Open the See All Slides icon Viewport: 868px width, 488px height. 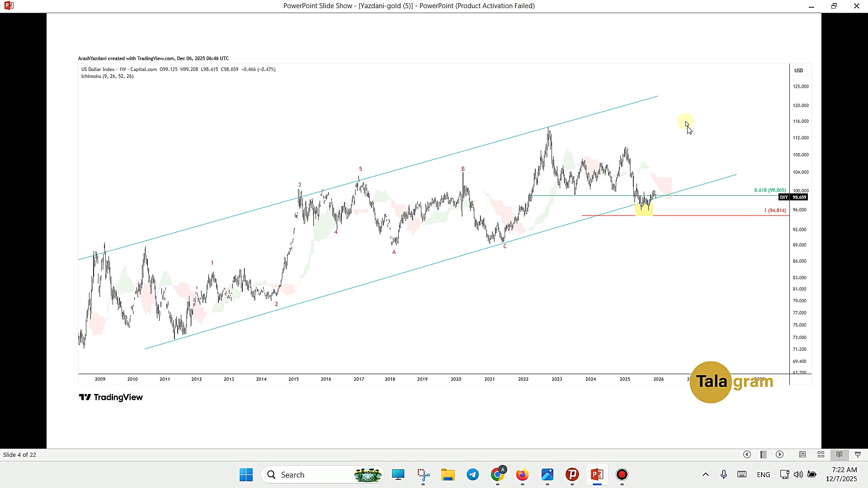pyautogui.click(x=763, y=455)
